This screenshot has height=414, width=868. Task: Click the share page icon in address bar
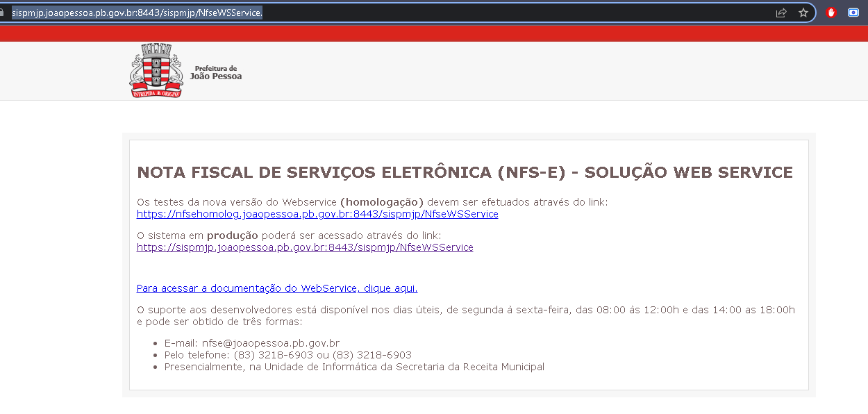click(x=781, y=13)
